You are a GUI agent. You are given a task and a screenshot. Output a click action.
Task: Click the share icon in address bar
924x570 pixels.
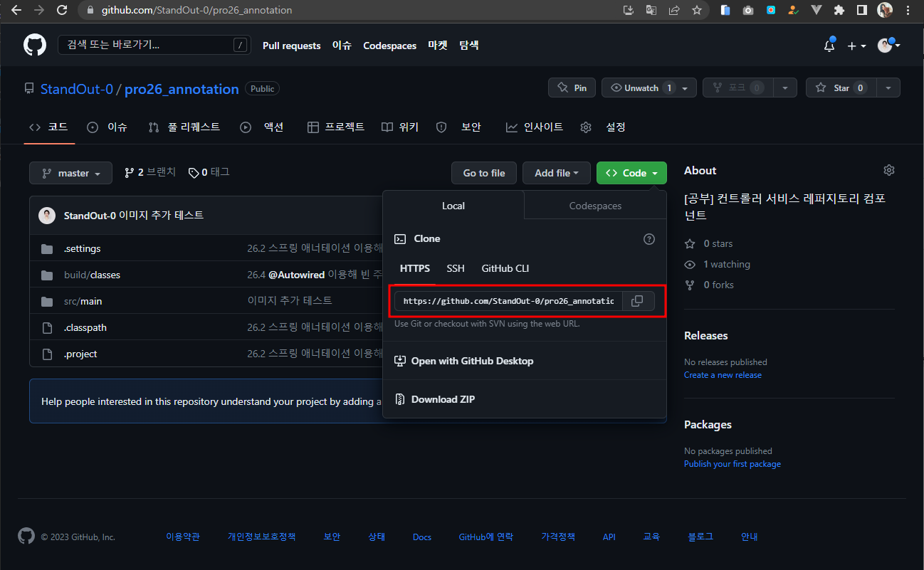tap(674, 10)
